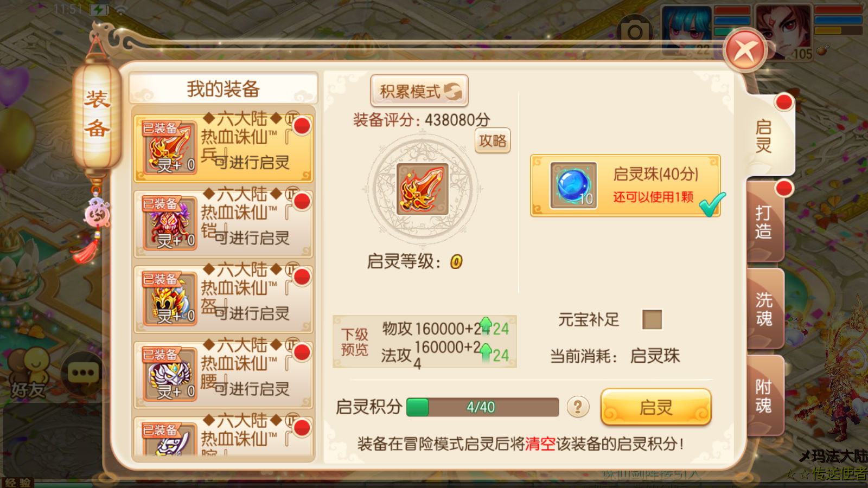Click the 启灵积分 progress bar

[x=483, y=407]
